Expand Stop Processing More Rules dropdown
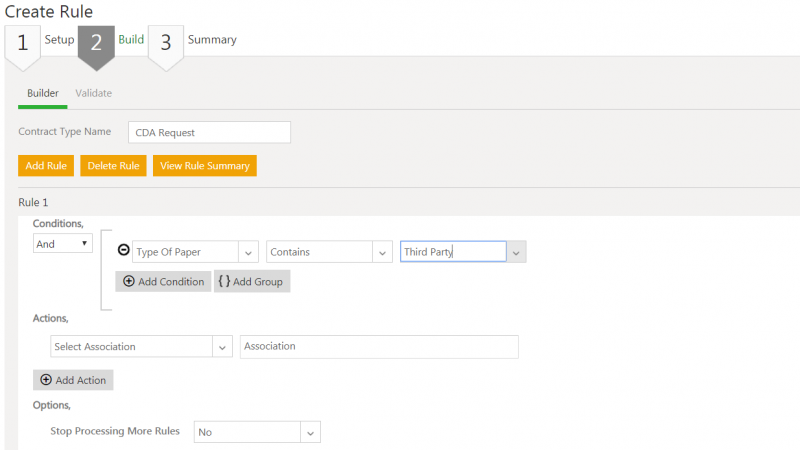 point(310,432)
